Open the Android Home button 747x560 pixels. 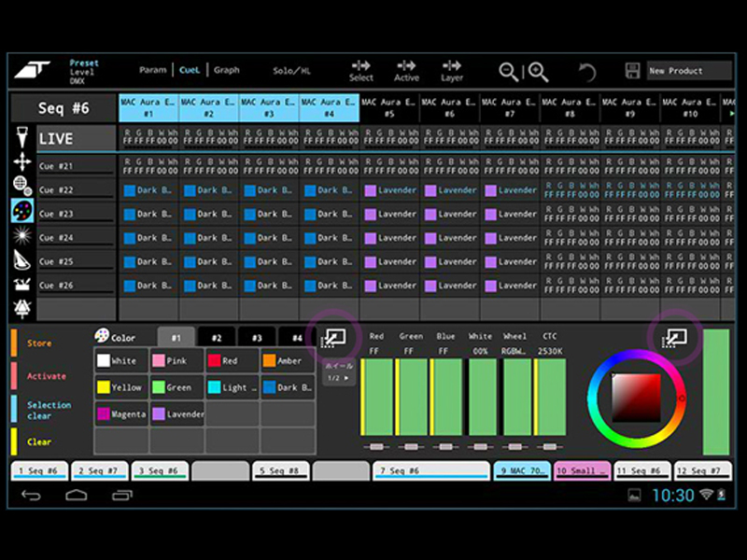(x=77, y=495)
